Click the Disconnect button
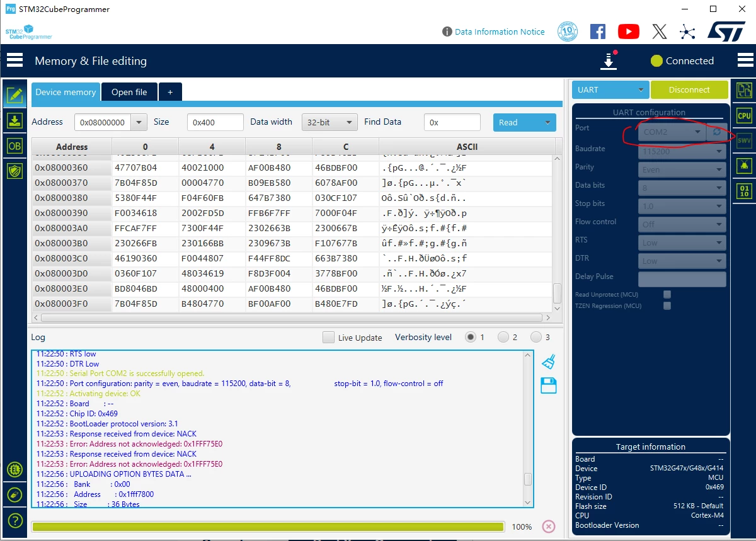The image size is (756, 541). click(x=689, y=89)
